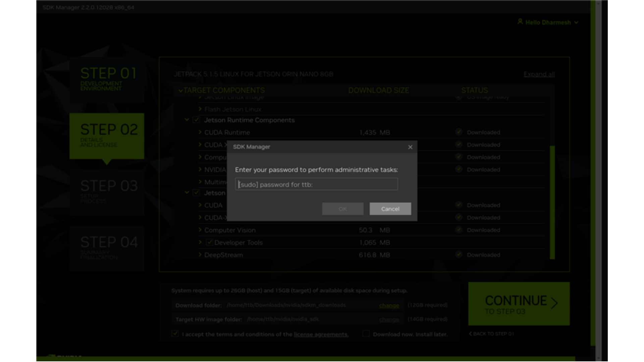Click Continue to Step 03

[519, 304]
